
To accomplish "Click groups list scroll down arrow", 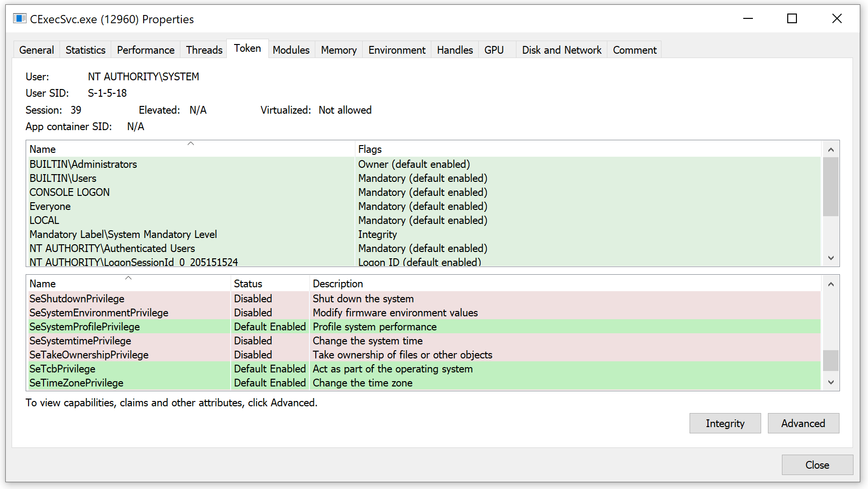I will (831, 258).
